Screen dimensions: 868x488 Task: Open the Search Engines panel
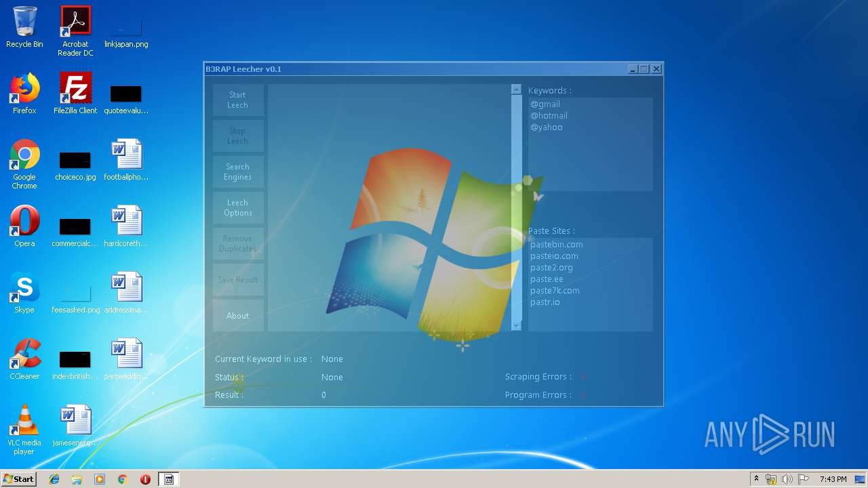[x=238, y=171]
